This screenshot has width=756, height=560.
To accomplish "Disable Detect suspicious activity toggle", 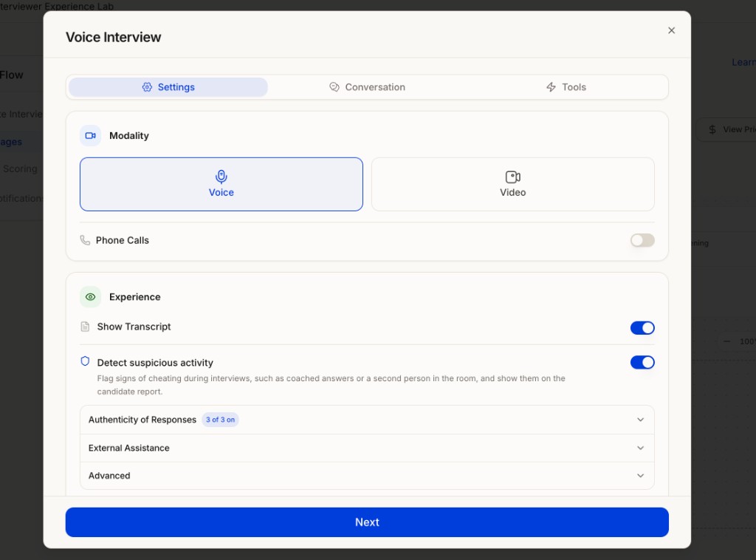I will 642,363.
